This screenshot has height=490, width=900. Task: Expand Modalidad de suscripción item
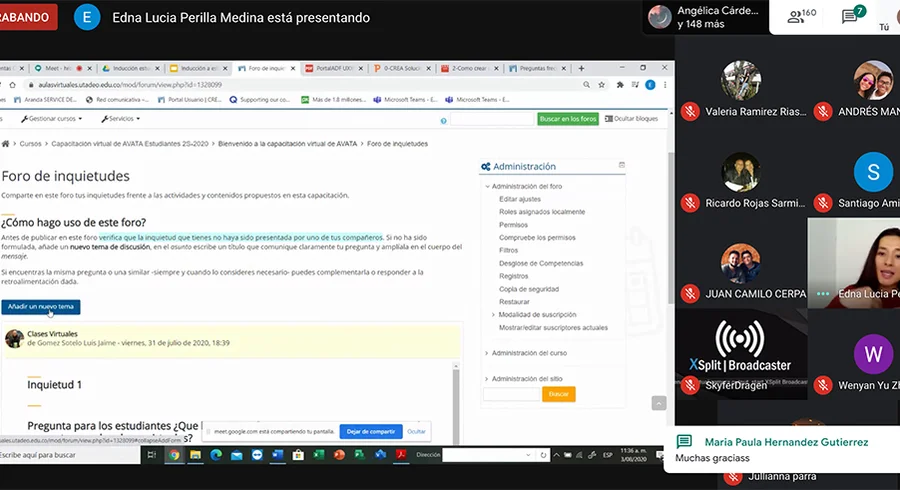coord(493,314)
